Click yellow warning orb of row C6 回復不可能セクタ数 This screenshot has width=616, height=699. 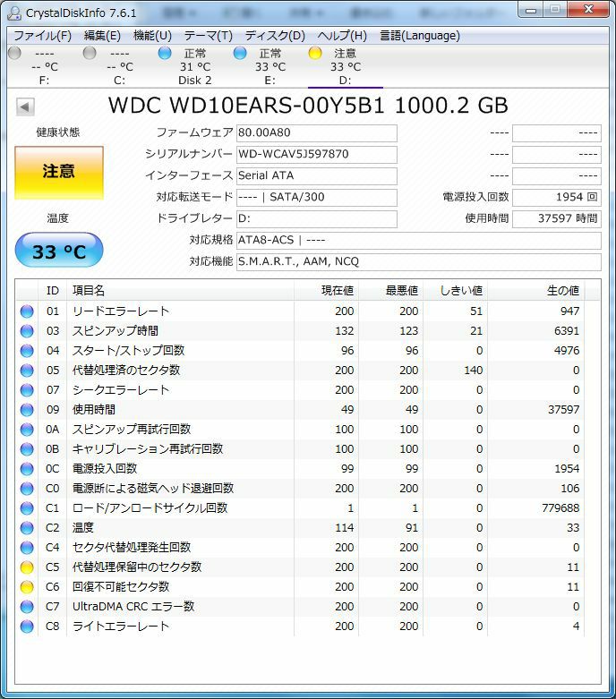[27, 586]
